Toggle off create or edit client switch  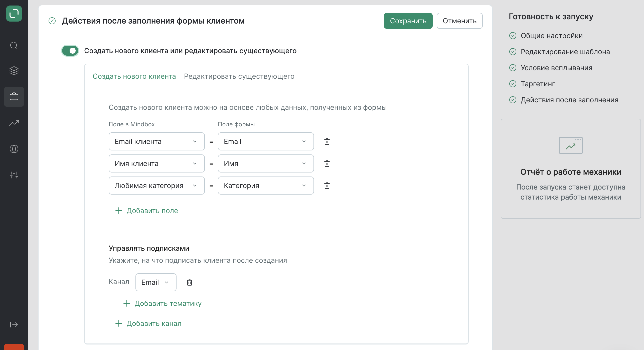(70, 51)
